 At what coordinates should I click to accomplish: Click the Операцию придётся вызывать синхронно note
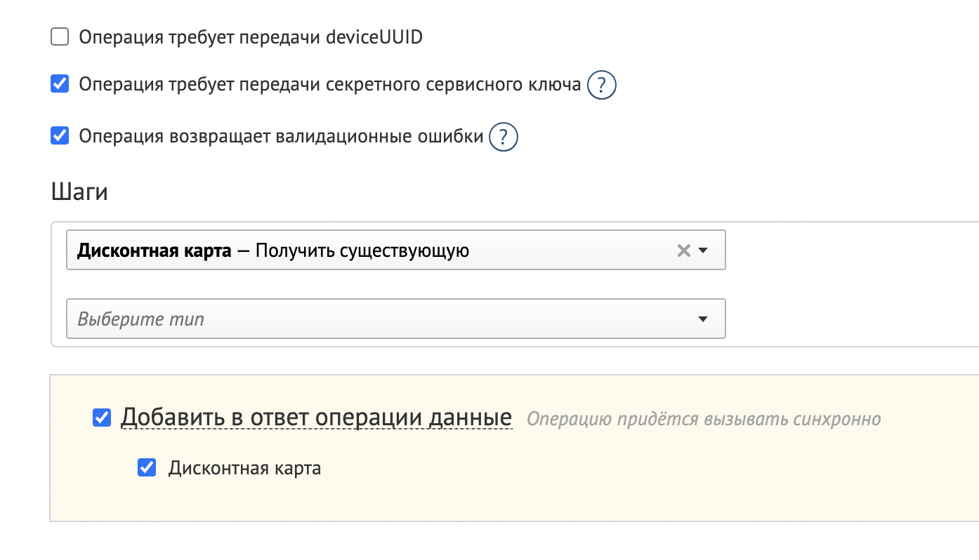(x=704, y=420)
